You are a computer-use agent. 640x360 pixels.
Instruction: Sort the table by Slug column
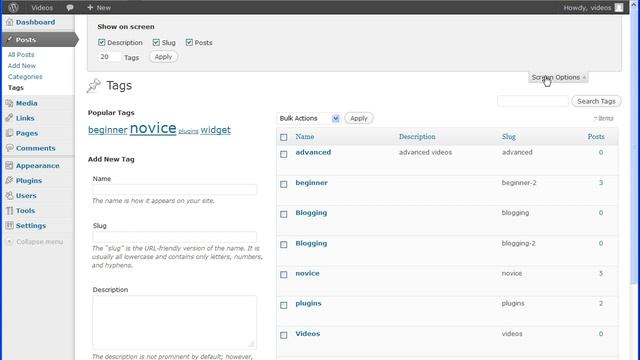[x=509, y=136]
